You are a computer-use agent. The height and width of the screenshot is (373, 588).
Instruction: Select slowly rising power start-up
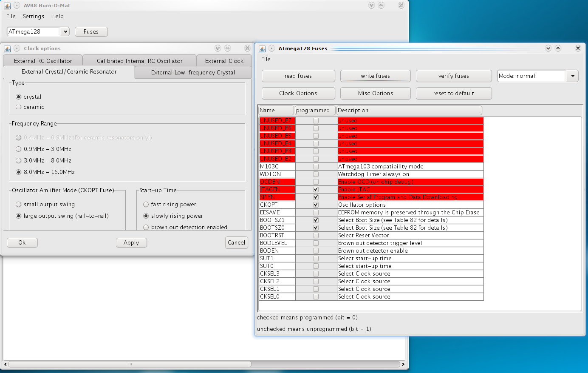click(146, 216)
